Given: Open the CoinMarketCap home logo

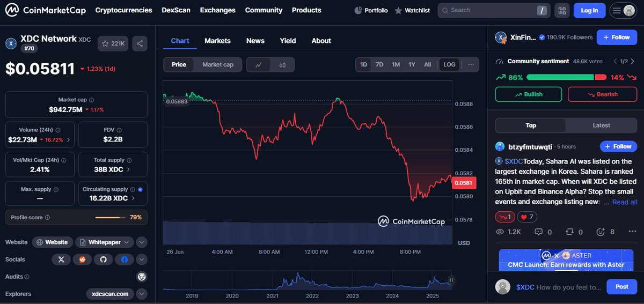Looking at the screenshot, I should [x=46, y=10].
